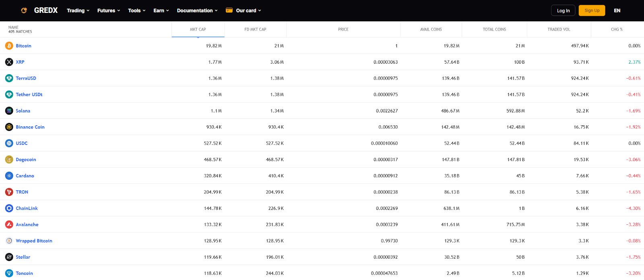
Task: Open the Cardano coin link
Action: pos(25,176)
